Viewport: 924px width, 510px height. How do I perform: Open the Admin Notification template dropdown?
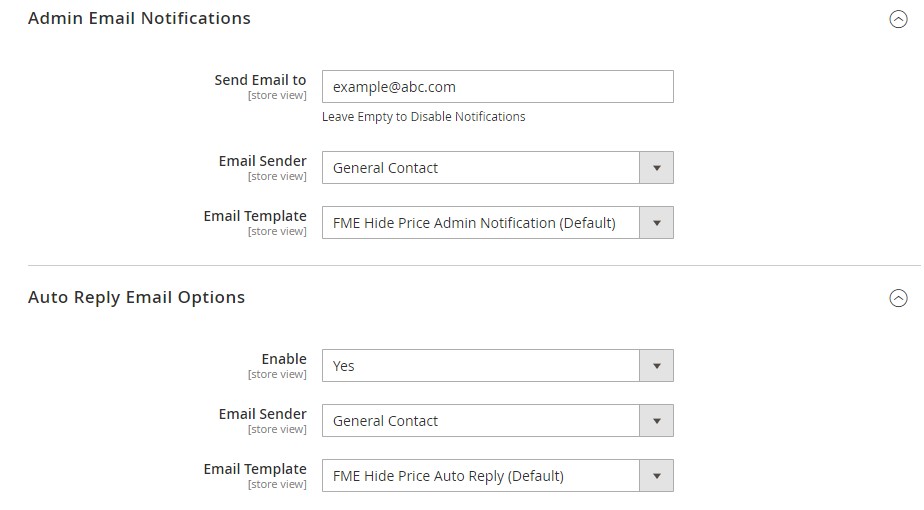coord(481,223)
